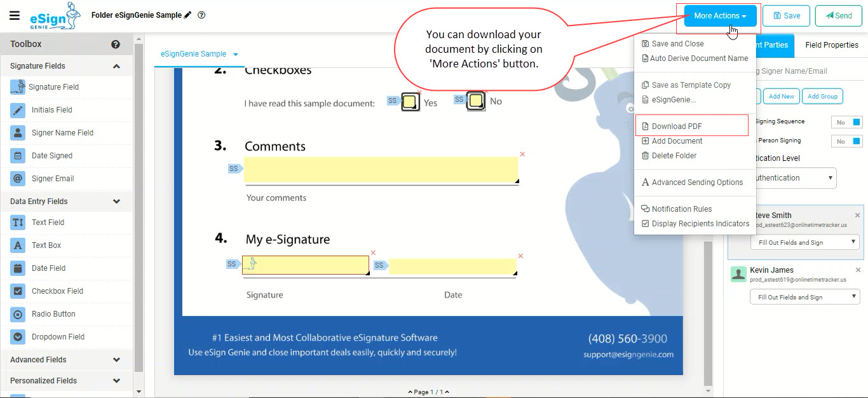Edit folder name with pencil icon
Screen dimensions: 868x398
point(187,15)
